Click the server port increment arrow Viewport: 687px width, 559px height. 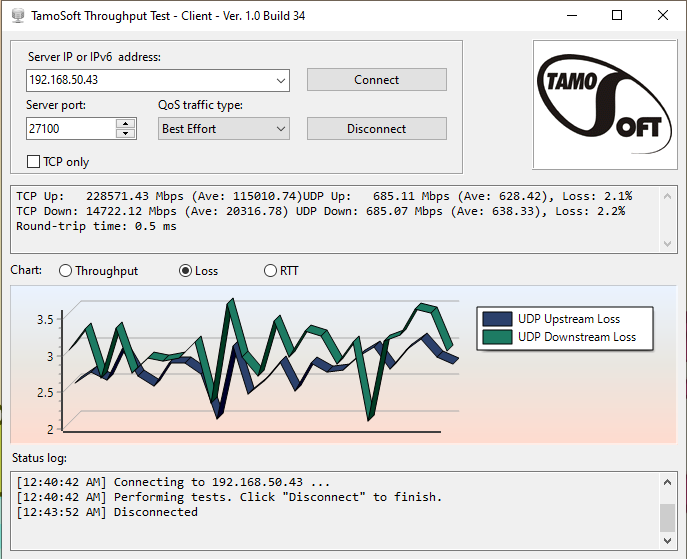pyautogui.click(x=125, y=124)
